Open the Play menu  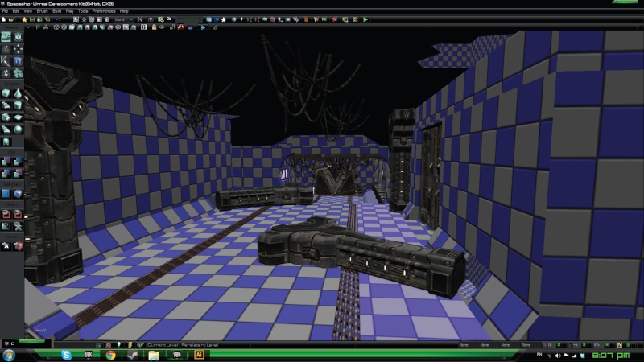coord(70,11)
